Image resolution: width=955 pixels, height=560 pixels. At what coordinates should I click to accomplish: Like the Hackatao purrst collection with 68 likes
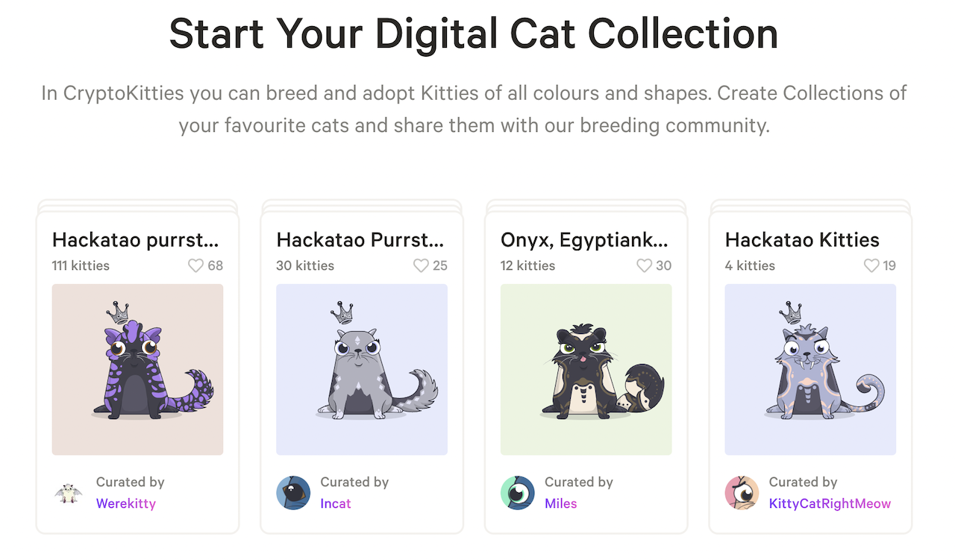195,265
